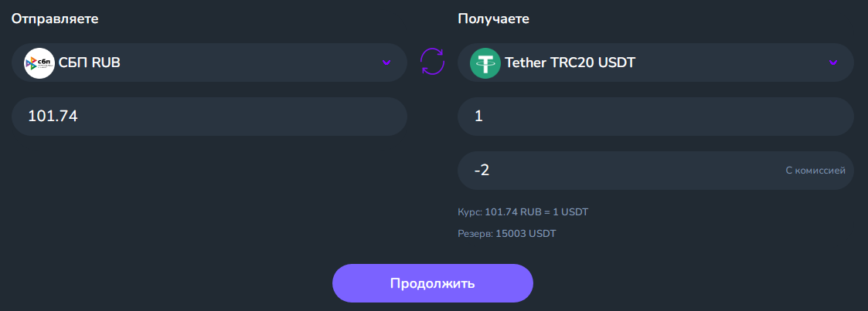The width and height of the screenshot is (868, 311).
Task: Expand the СБП RUB dropdown chevron
Action: tap(386, 63)
